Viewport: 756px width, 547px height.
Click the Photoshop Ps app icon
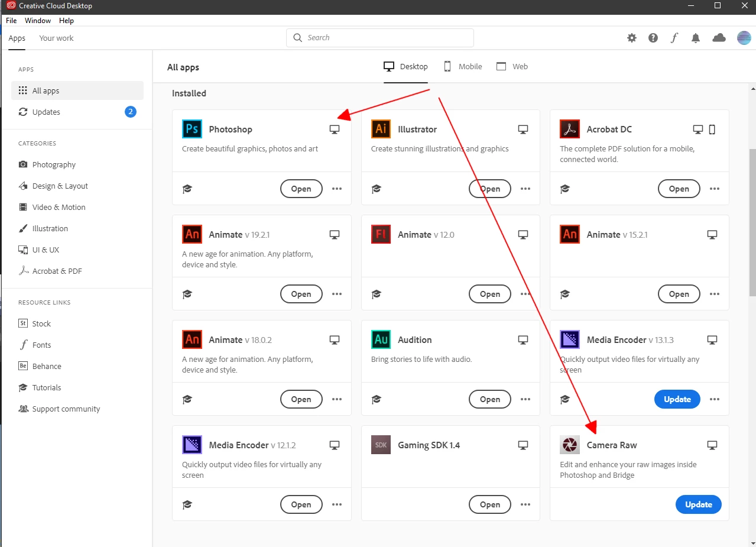[x=192, y=129]
